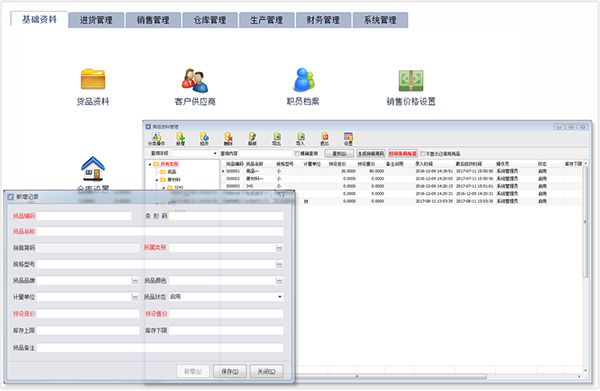
Task: Click the 导入 import toolbar icon
Action: click(x=300, y=139)
